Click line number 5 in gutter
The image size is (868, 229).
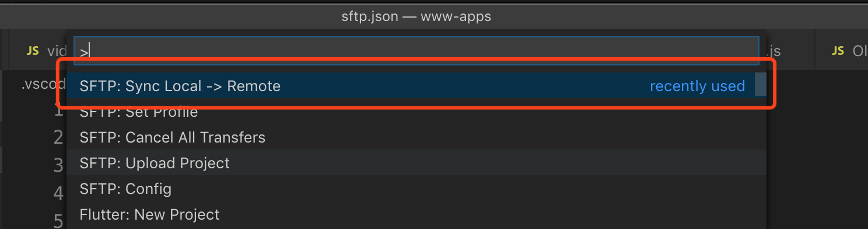tap(58, 221)
